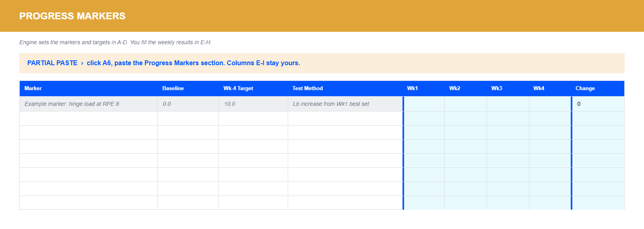Viewport: 644px width, 229px height.
Task: Select the Change column header
Action: pyautogui.click(x=598, y=89)
